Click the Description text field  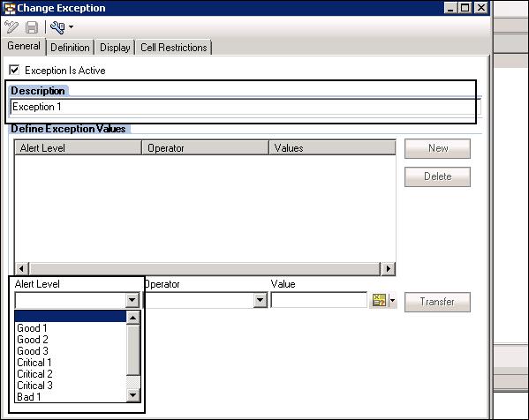pos(246,107)
